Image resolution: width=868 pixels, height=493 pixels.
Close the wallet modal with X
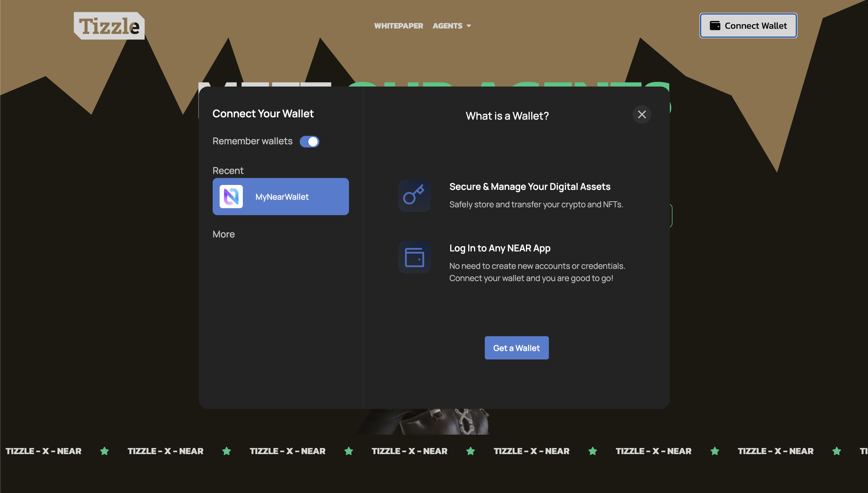[x=642, y=114]
